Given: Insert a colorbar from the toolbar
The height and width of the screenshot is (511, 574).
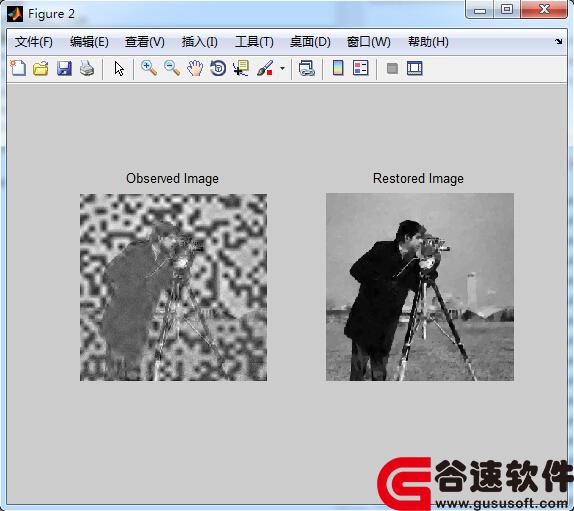Looking at the screenshot, I should pos(338,68).
